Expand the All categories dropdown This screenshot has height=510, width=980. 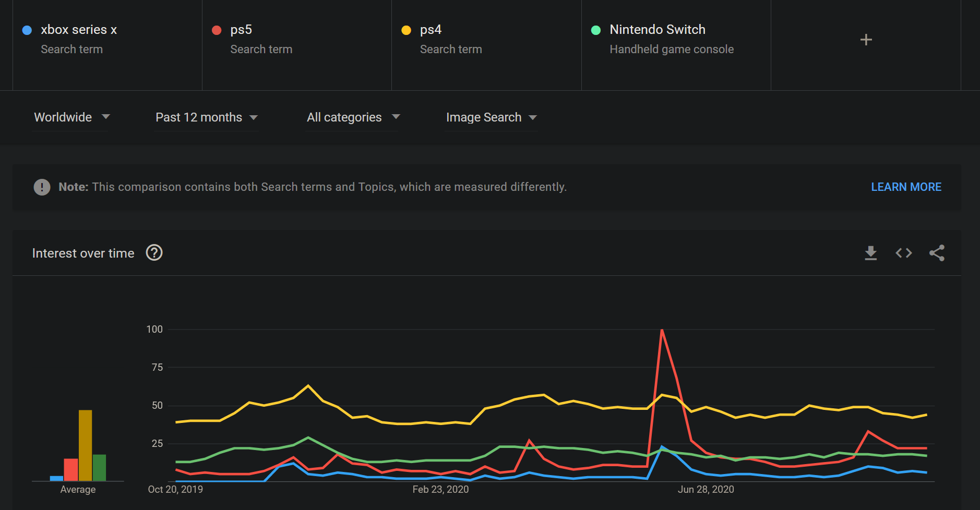pos(353,117)
